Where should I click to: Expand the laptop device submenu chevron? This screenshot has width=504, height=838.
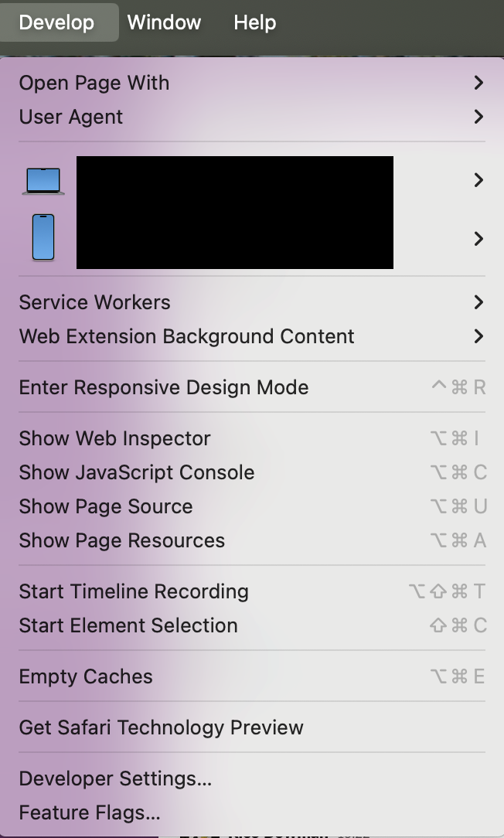(478, 180)
